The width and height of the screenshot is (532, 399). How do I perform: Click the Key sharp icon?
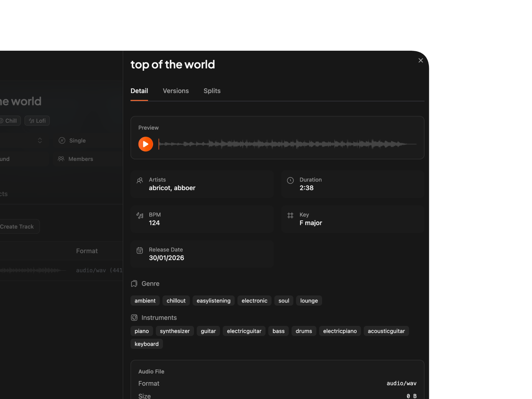pyautogui.click(x=290, y=215)
